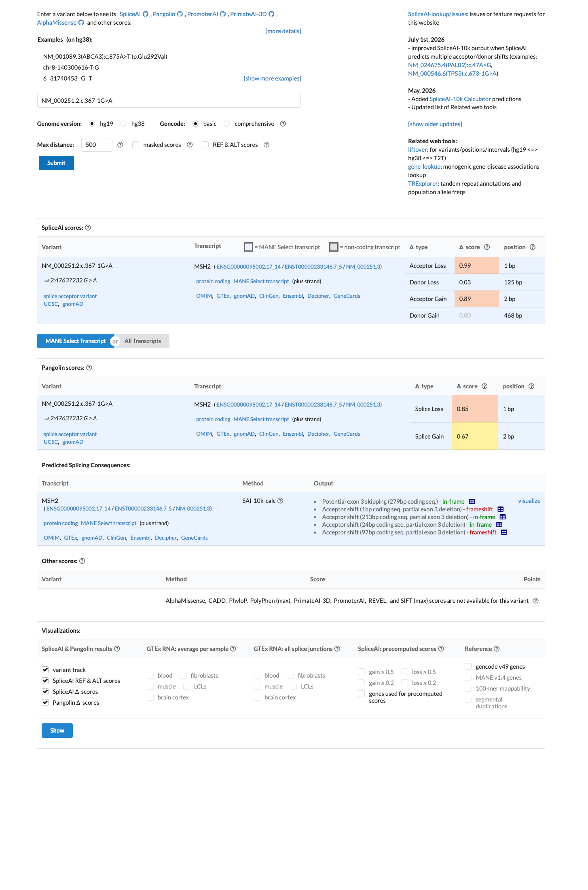Enable REF & ALT scores checkbox
The width and height of the screenshot is (588, 890).
205,145
